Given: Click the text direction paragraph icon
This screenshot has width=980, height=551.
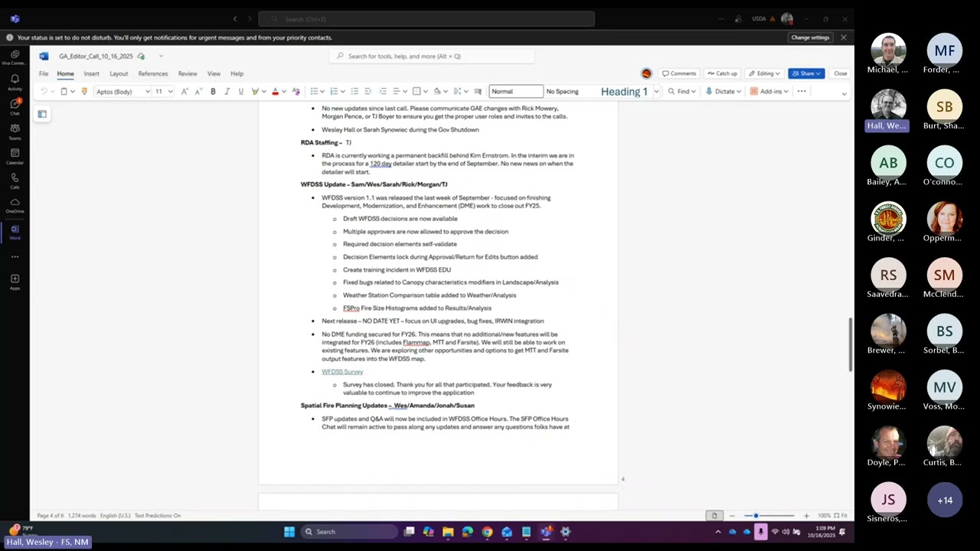Looking at the screenshot, I should point(478,91).
